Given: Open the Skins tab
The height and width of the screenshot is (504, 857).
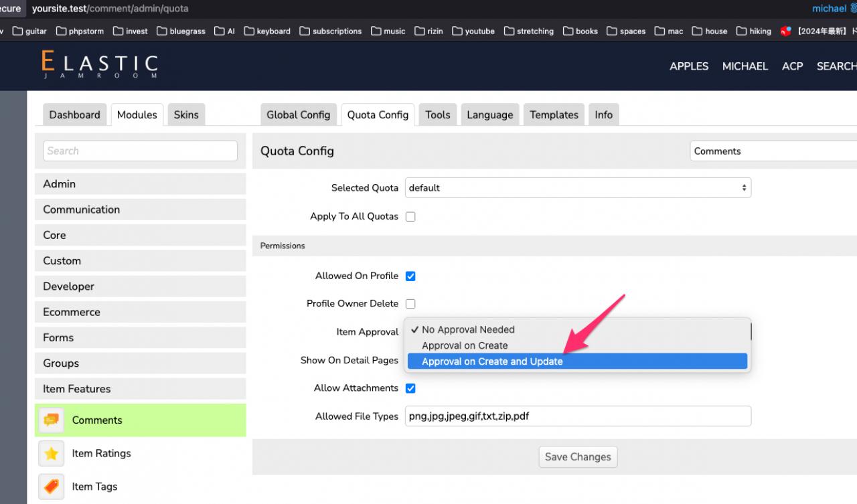Looking at the screenshot, I should point(186,114).
